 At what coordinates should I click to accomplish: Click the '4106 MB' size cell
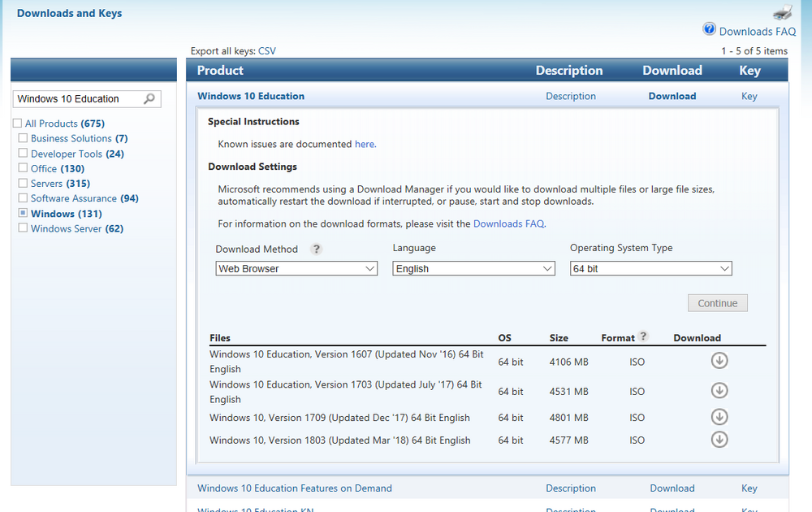tap(568, 362)
